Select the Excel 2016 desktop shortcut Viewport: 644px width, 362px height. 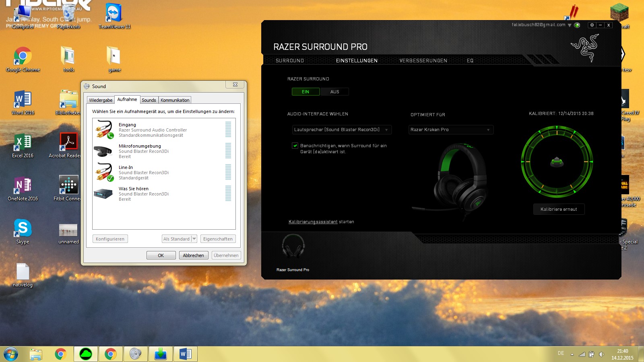point(23,146)
